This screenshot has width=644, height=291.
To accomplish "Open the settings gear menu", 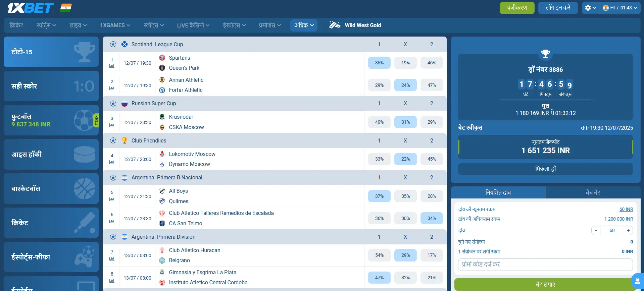I will coord(590,8).
